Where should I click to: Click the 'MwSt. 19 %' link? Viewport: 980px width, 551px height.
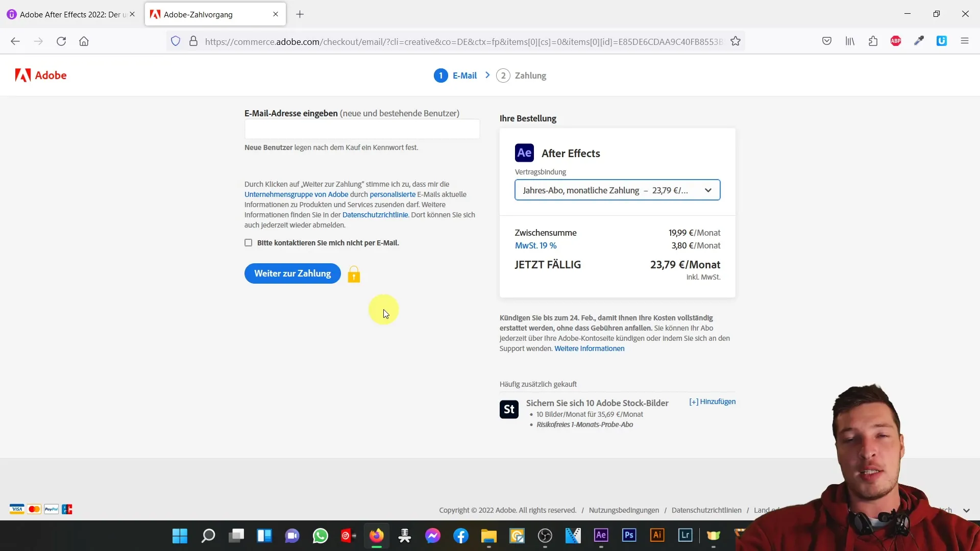[536, 245]
